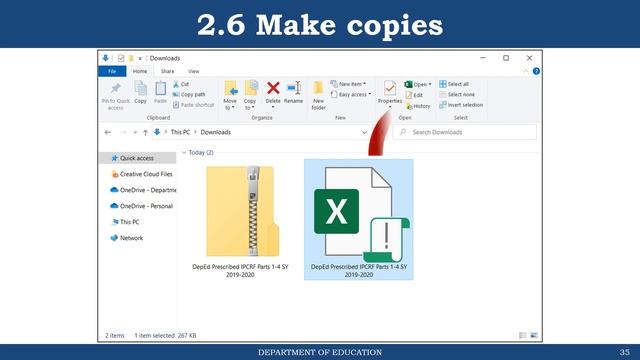Select the Excel IPCRF file thumbnail
Viewport: 640px width, 360px height.
361,213
